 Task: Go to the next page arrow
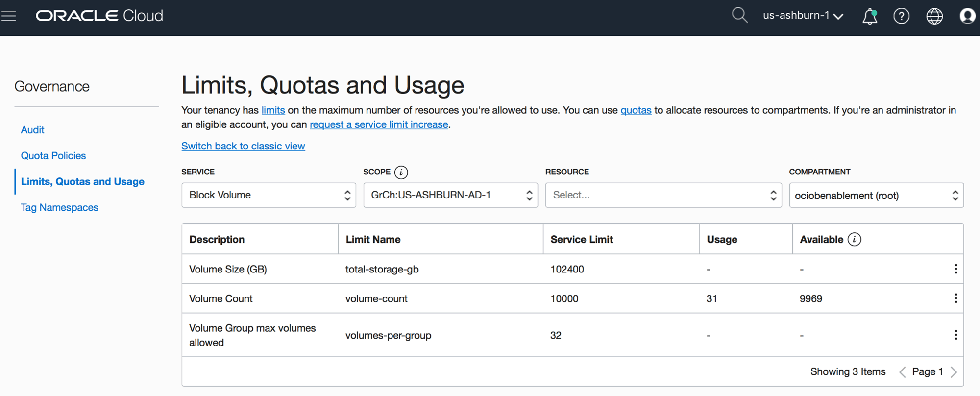954,372
